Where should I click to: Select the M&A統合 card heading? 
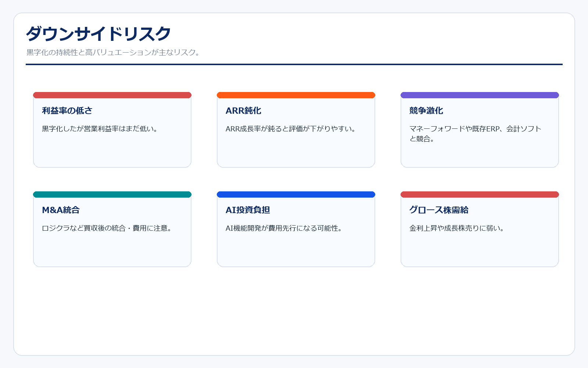pyautogui.click(x=61, y=210)
